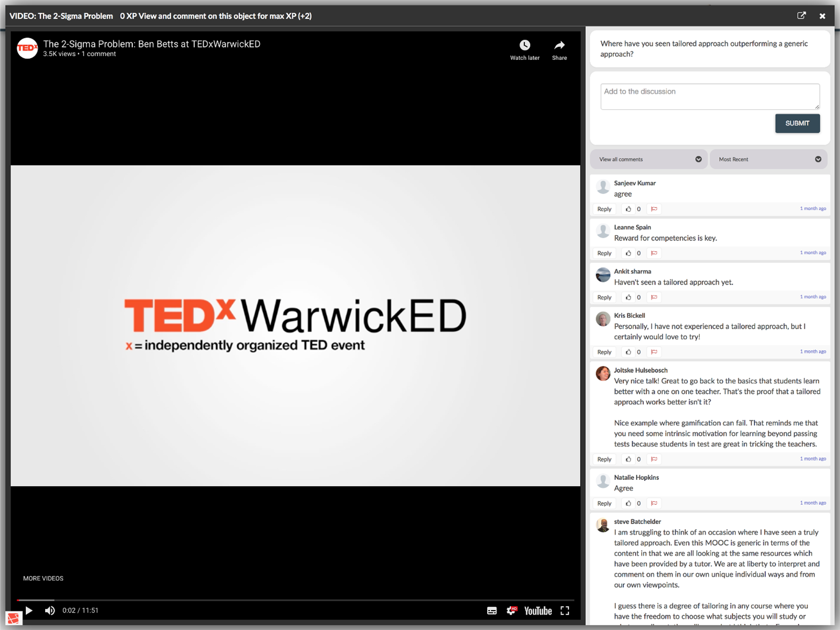The width and height of the screenshot is (840, 630).
Task: Flag Joitske Hulsebosch's comment
Action: [x=654, y=459]
